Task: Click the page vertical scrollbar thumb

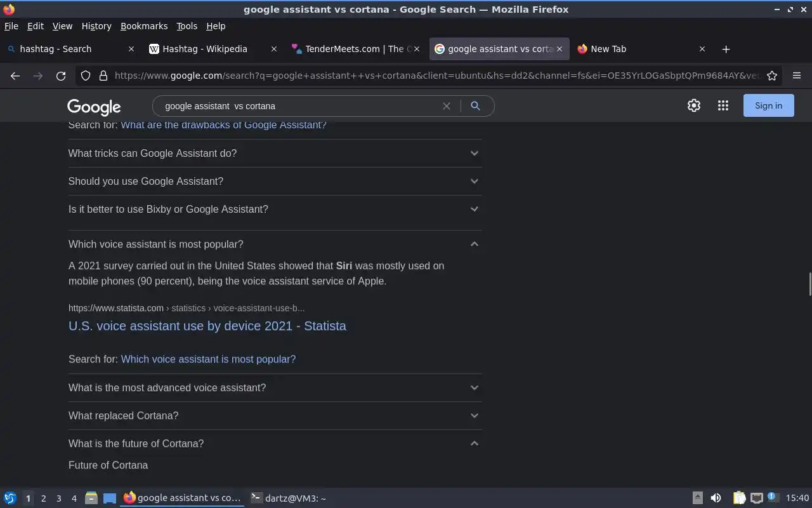Action: point(809,284)
